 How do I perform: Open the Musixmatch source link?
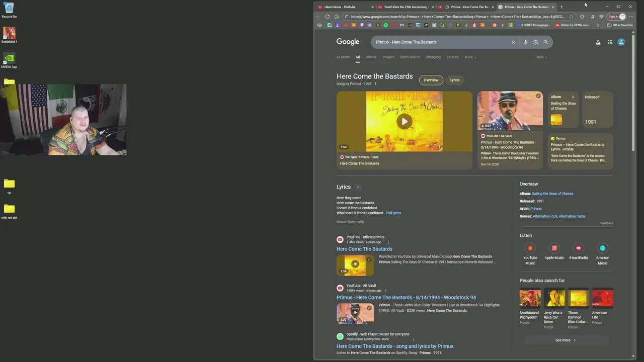click(356, 222)
